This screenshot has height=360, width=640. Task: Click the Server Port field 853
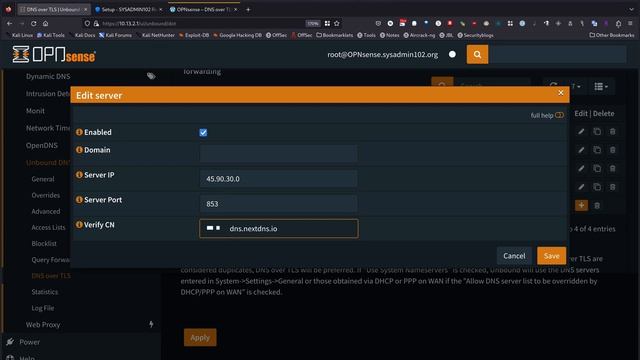(278, 204)
